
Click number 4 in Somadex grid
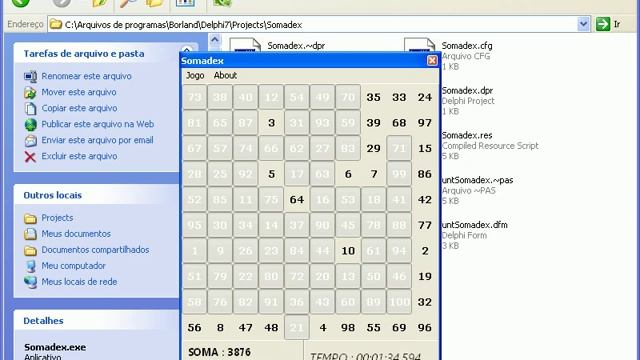[322, 328]
